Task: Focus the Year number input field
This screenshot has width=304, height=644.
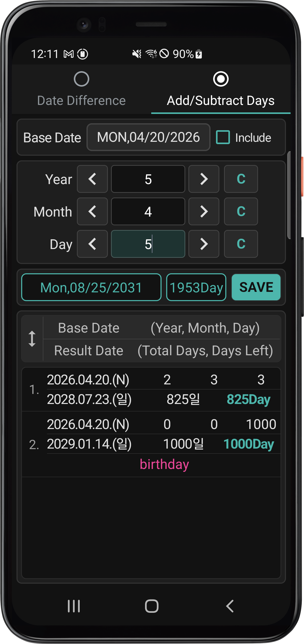Action: click(148, 179)
